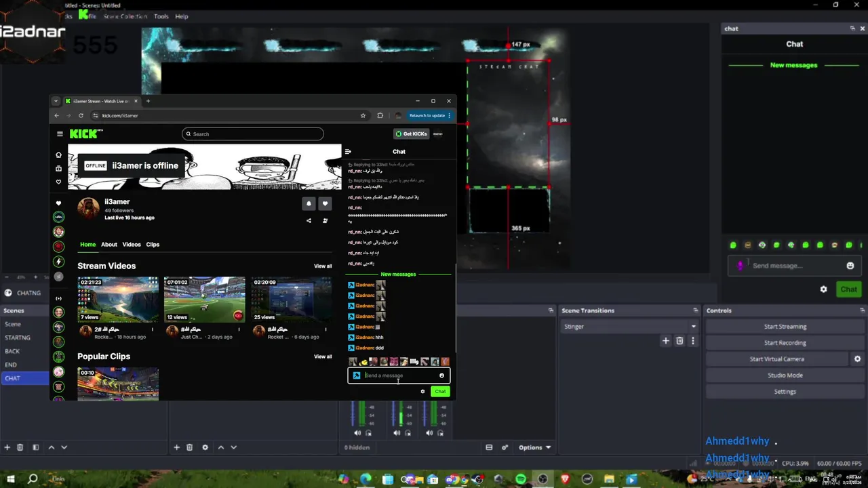Screen dimensions: 868x488
Task: Move source down with arrow
Action: 233,447
